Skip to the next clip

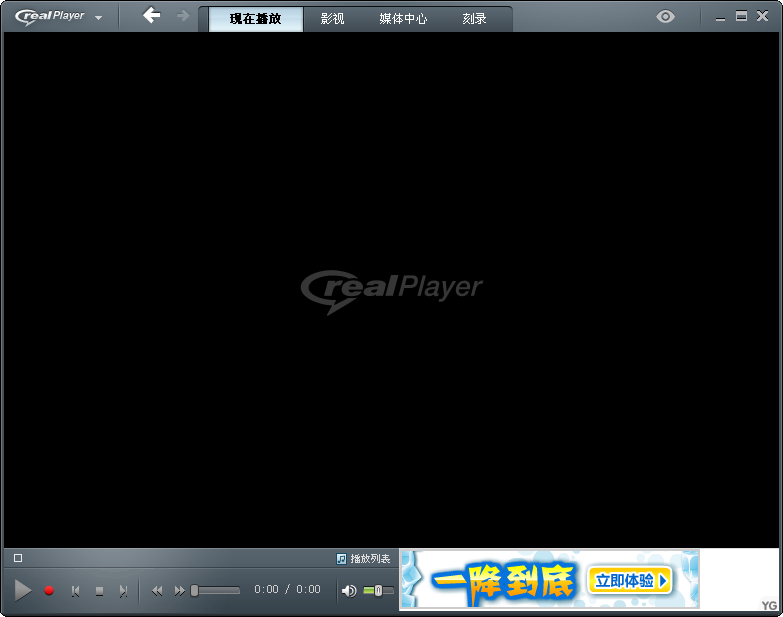123,591
